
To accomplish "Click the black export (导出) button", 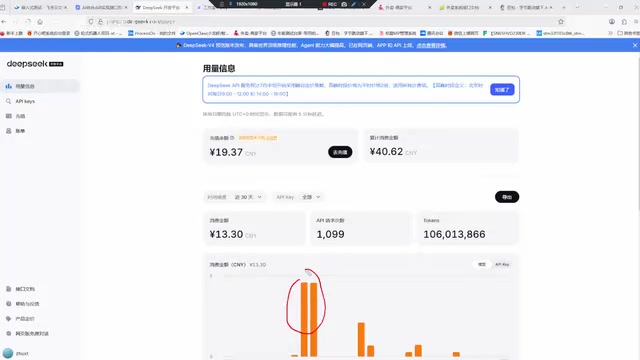I will click(507, 197).
